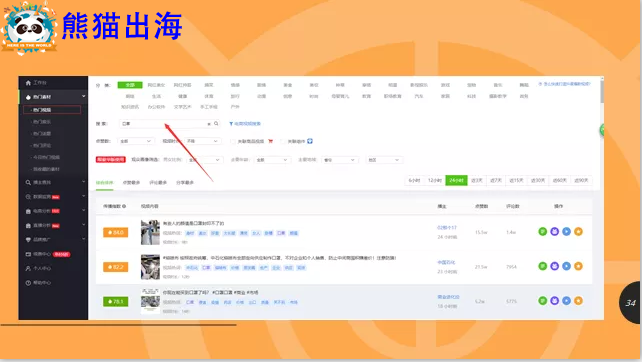Open the 主要年龄 dropdown
This screenshot has height=362, width=642.
272,160
